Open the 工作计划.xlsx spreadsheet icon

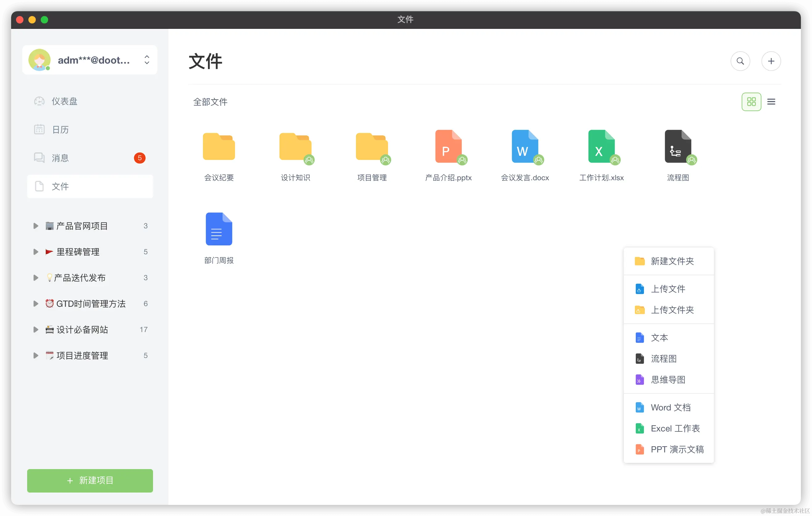coord(601,147)
